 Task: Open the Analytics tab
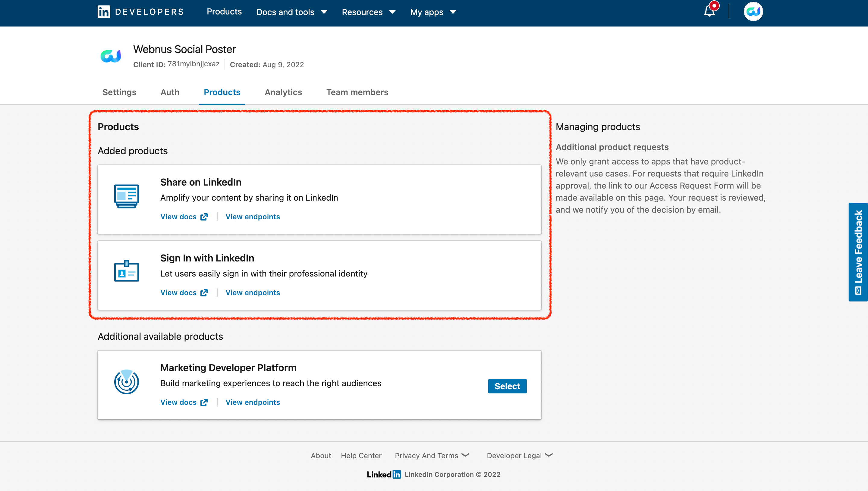[x=283, y=92]
